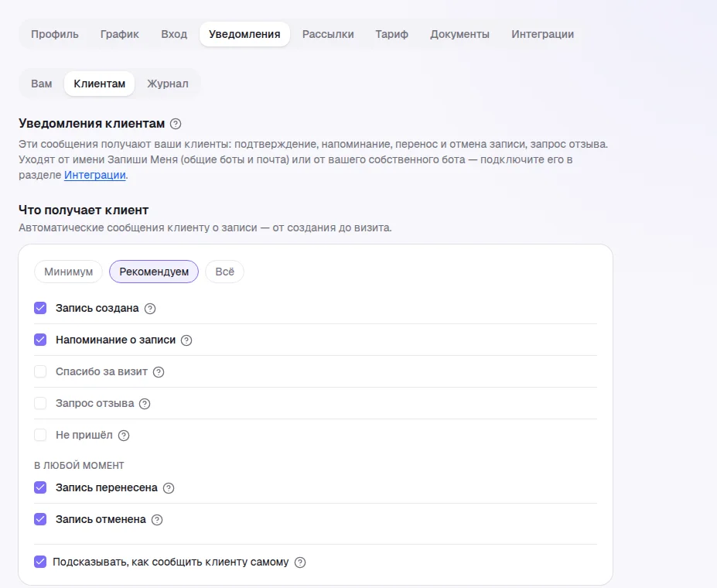Show help for Не пришёл

point(124,436)
